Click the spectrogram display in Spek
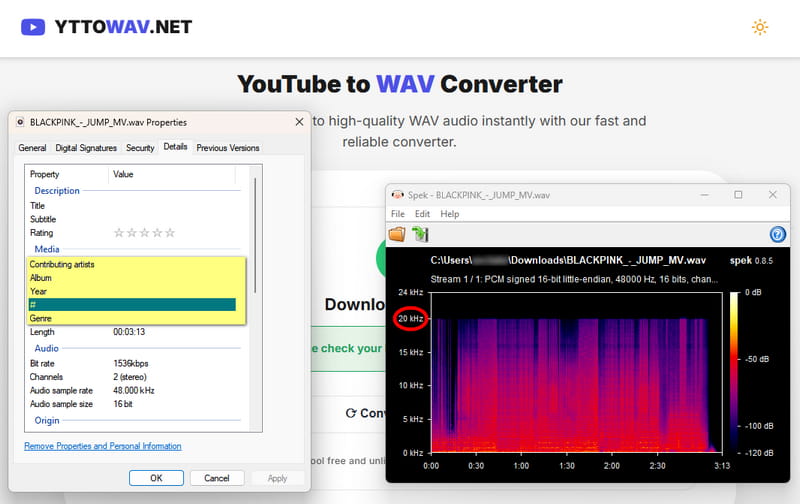Viewport: 800px width, 504px height. pyautogui.click(x=577, y=372)
